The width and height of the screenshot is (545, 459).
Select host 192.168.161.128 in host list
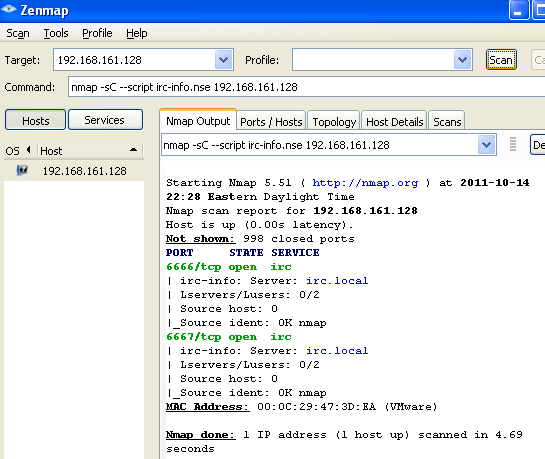[x=74, y=171]
